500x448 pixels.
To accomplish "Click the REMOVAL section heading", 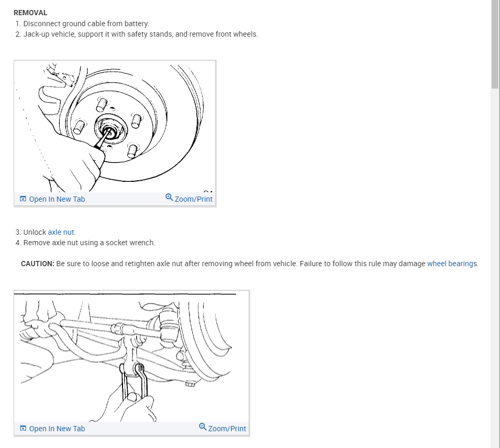I will tap(30, 13).
